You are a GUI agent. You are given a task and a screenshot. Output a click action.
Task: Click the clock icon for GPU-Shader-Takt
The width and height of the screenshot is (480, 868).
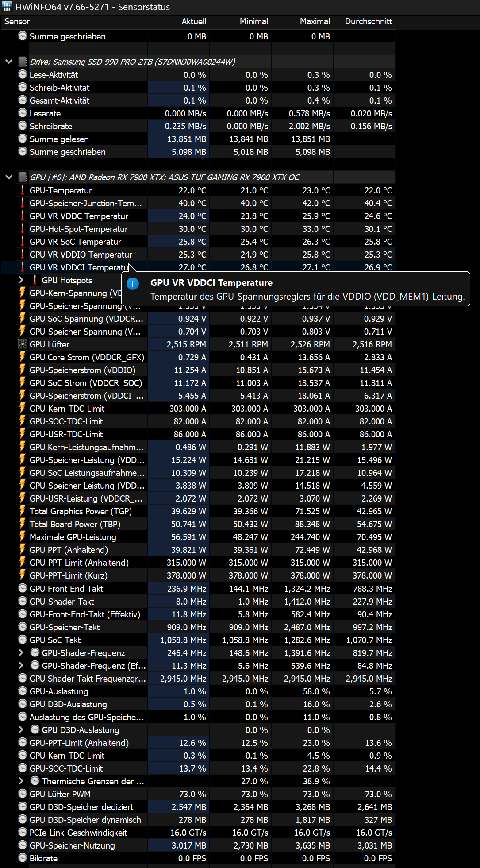click(x=23, y=601)
